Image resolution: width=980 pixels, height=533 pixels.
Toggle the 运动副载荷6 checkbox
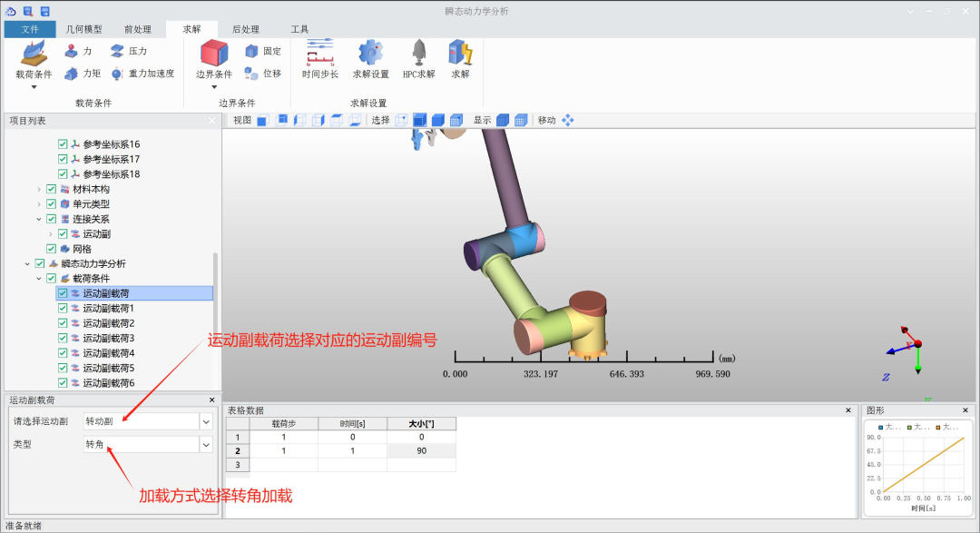63,383
